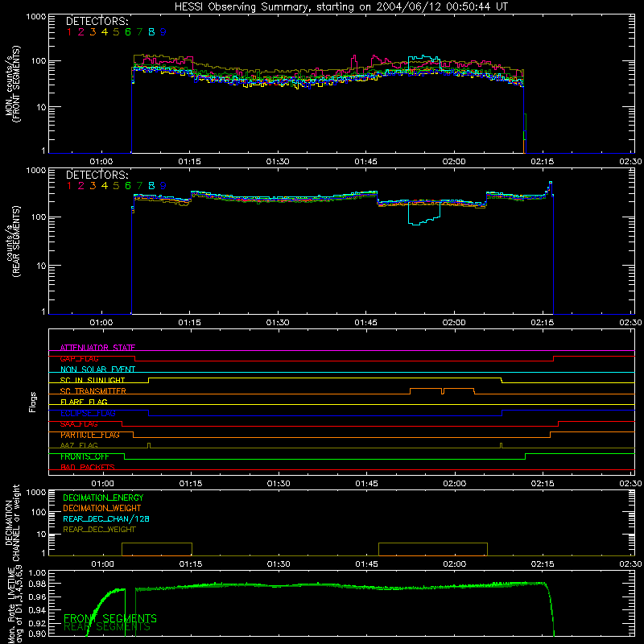Select orange detector number 3 in the front segments legend
The width and height of the screenshot is (644, 644).
tap(93, 31)
